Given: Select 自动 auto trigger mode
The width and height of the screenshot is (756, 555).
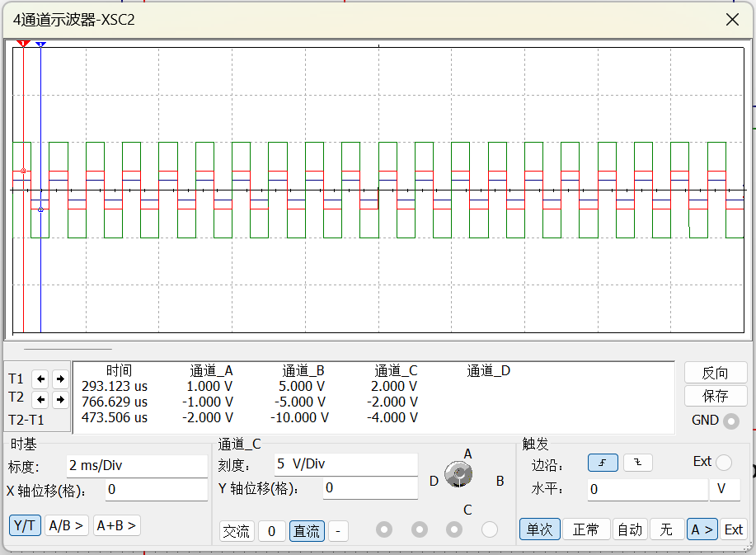Looking at the screenshot, I should (x=630, y=529).
